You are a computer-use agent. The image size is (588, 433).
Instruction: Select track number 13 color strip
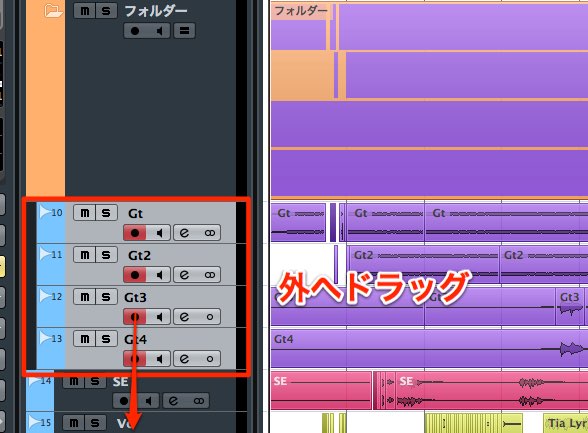pos(51,349)
